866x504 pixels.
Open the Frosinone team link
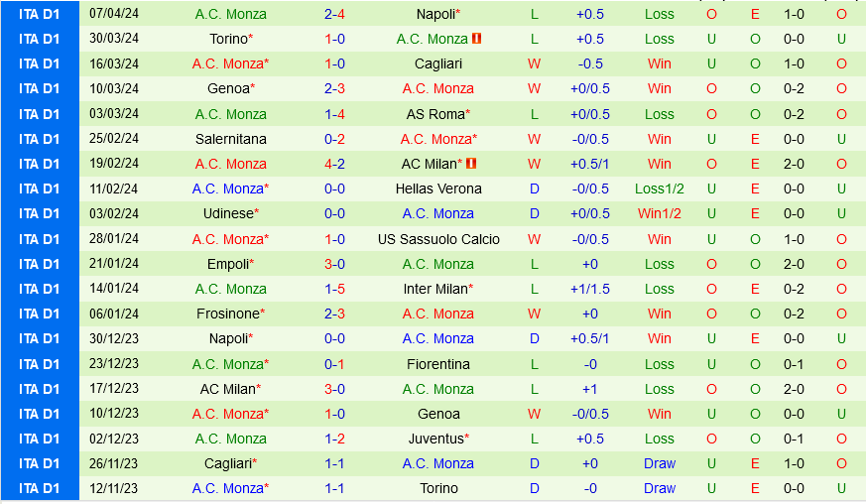pos(228,314)
